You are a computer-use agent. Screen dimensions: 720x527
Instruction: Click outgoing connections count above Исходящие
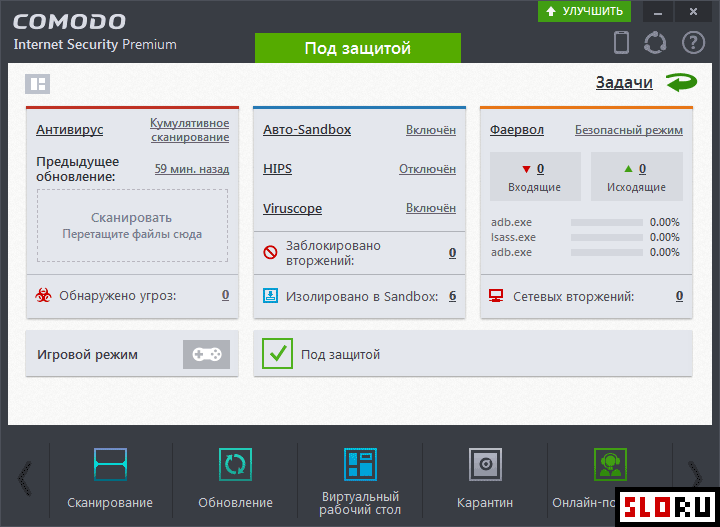(642, 169)
